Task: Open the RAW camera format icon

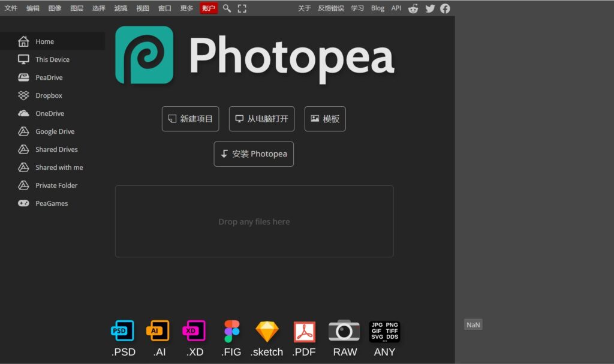Action: click(x=344, y=330)
